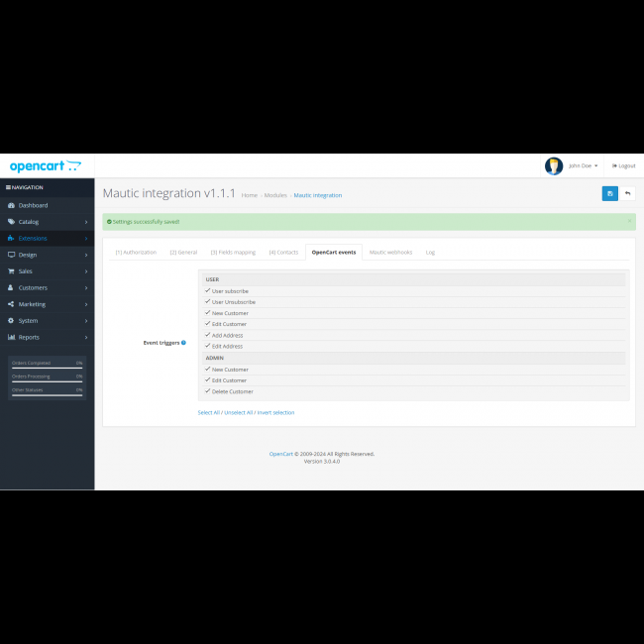Expand the Catalog sidebar menu
The width and height of the screenshot is (644, 644).
(29, 222)
